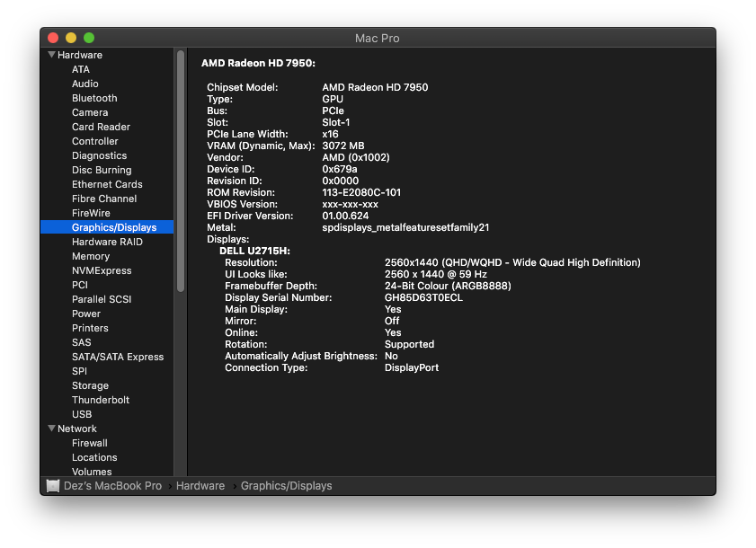Select Controller in the sidebar
This screenshot has width=756, height=548.
click(x=95, y=141)
